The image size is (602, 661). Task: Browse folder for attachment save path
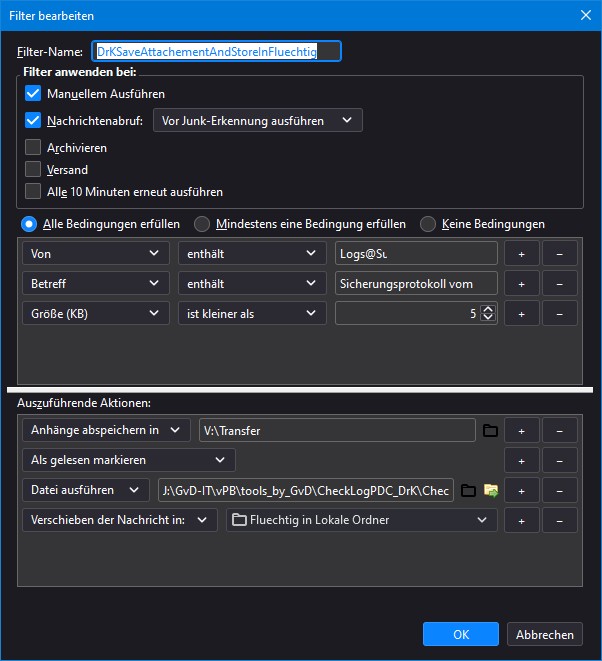tap(490, 430)
